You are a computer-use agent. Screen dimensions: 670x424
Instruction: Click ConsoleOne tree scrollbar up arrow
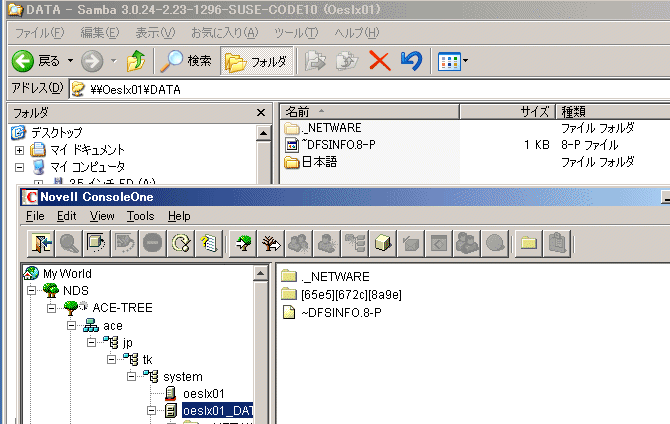click(x=260, y=273)
